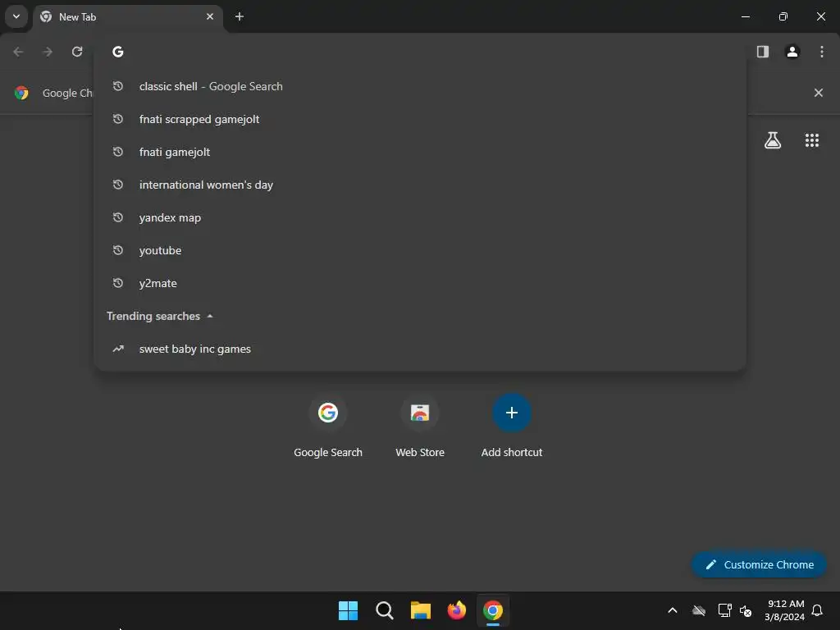Select the New Tab tab
The height and width of the screenshot is (630, 840).
tap(127, 16)
